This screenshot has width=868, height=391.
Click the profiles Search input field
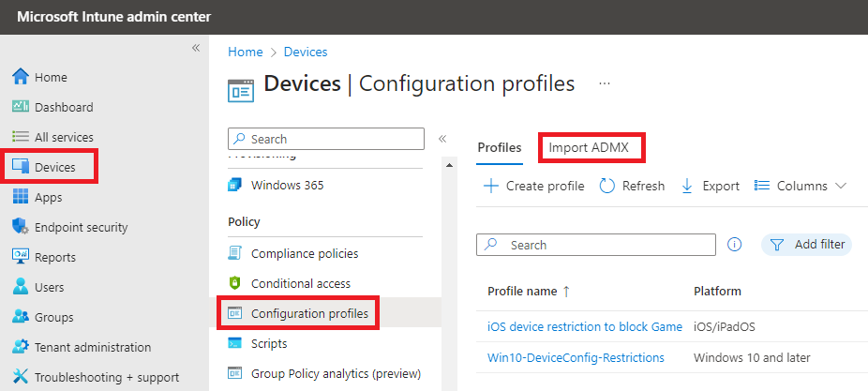tap(595, 244)
